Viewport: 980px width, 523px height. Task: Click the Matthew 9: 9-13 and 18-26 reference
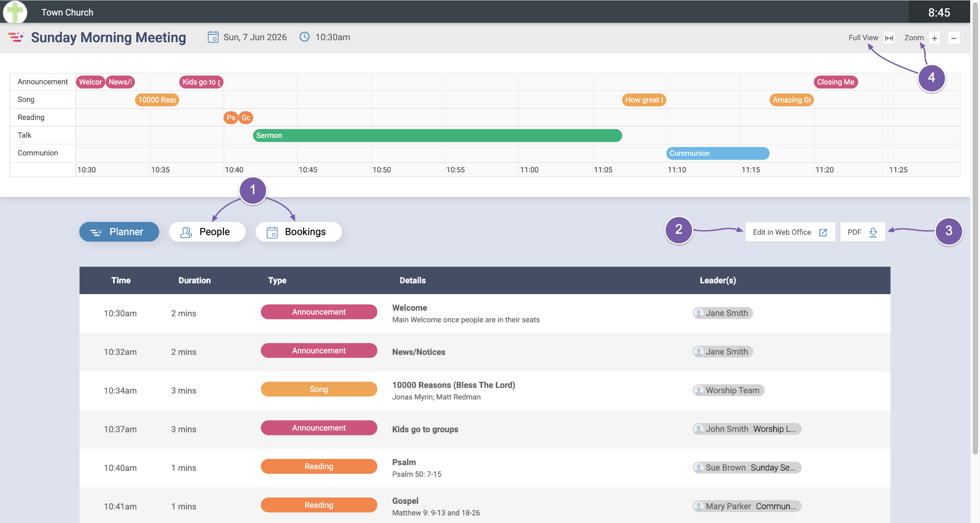coord(436,513)
